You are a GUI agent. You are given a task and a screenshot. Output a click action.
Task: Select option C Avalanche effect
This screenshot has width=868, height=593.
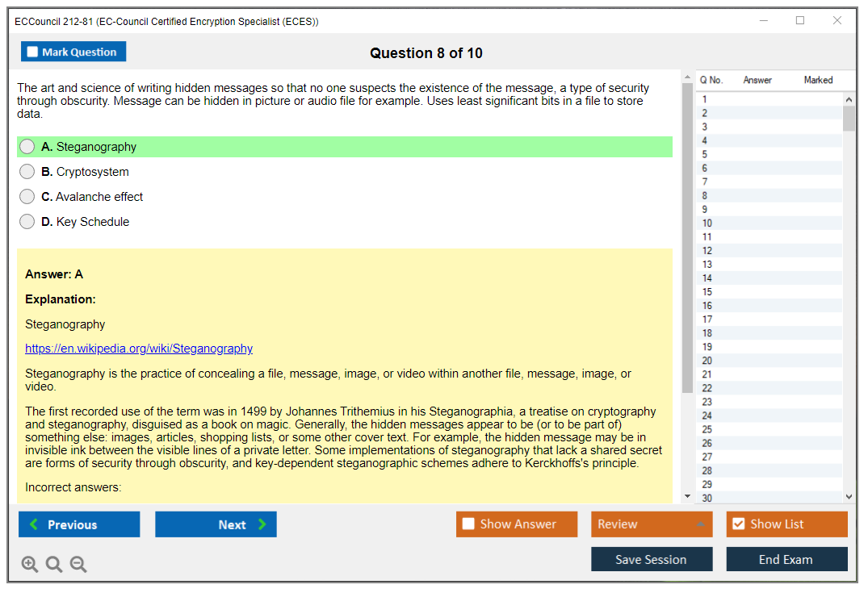click(27, 197)
